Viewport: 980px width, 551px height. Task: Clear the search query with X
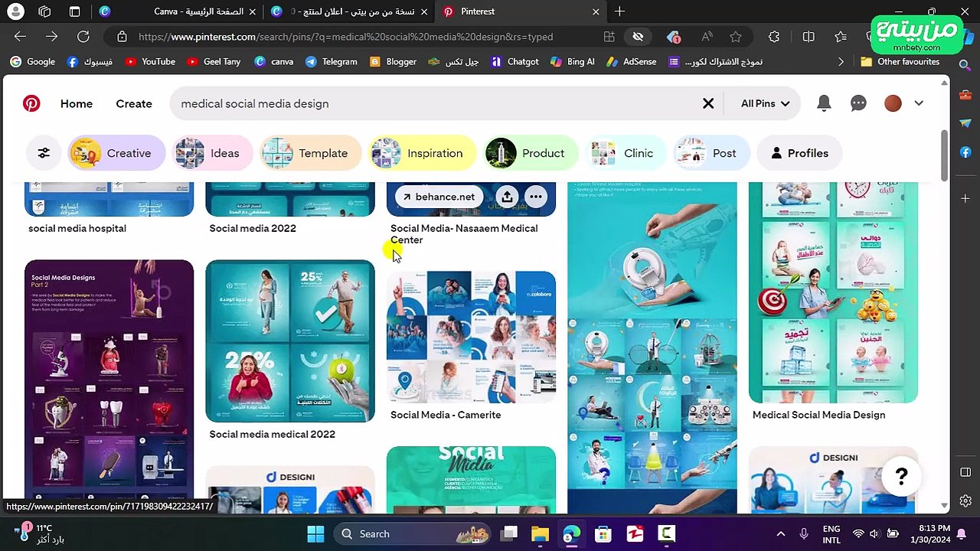[708, 103]
